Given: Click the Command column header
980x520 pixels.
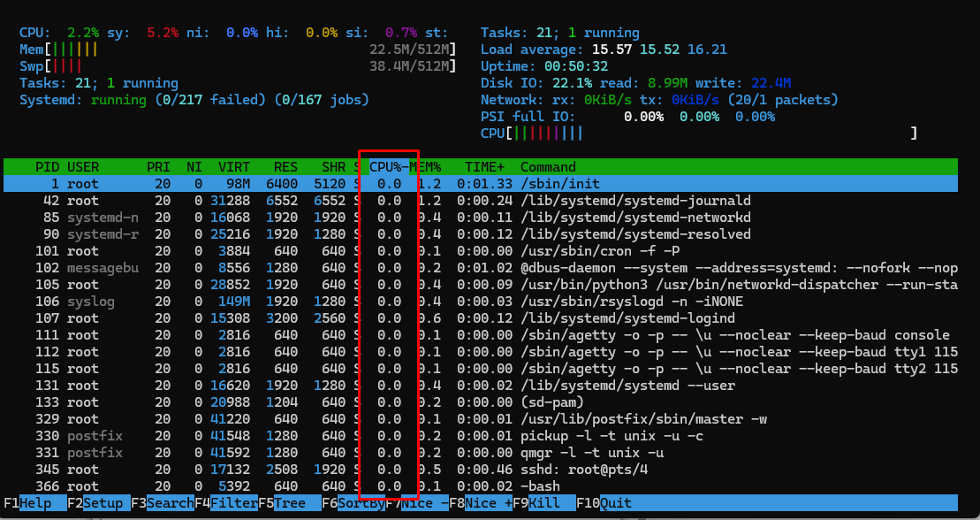Looking at the screenshot, I should click(x=548, y=167).
